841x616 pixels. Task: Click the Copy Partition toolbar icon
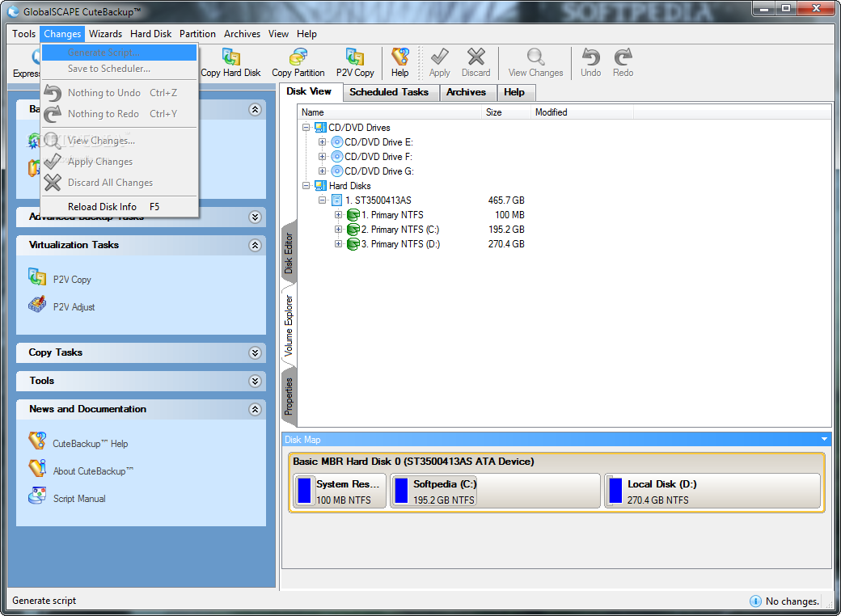pos(298,57)
